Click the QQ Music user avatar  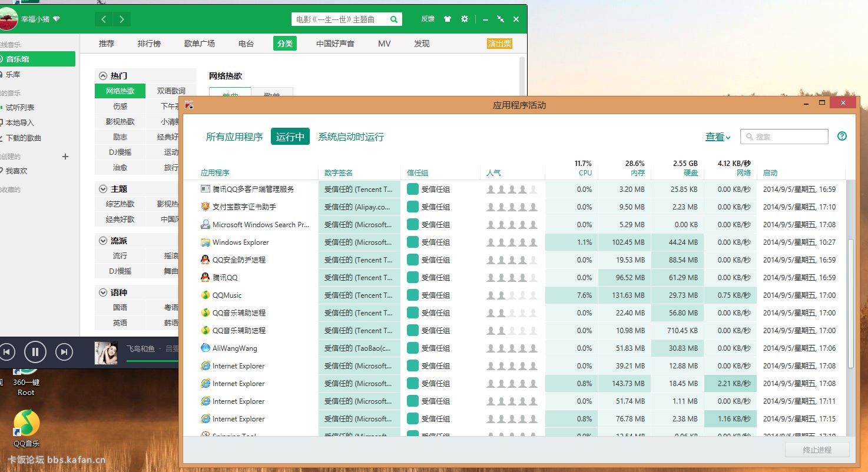click(8, 19)
